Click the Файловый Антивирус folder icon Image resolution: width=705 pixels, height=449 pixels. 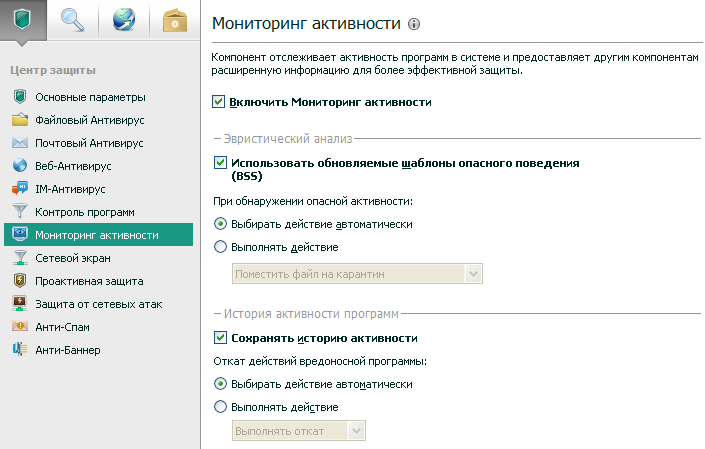tap(19, 120)
